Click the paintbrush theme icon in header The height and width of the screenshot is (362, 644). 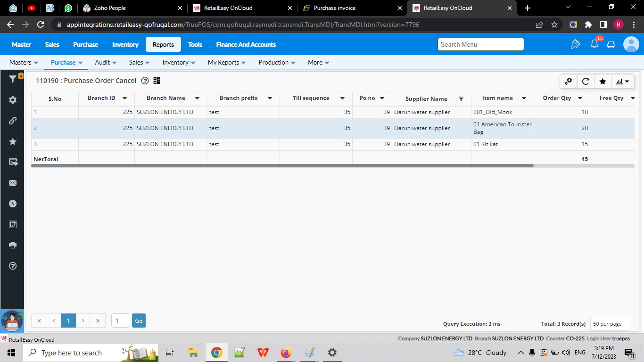click(575, 44)
